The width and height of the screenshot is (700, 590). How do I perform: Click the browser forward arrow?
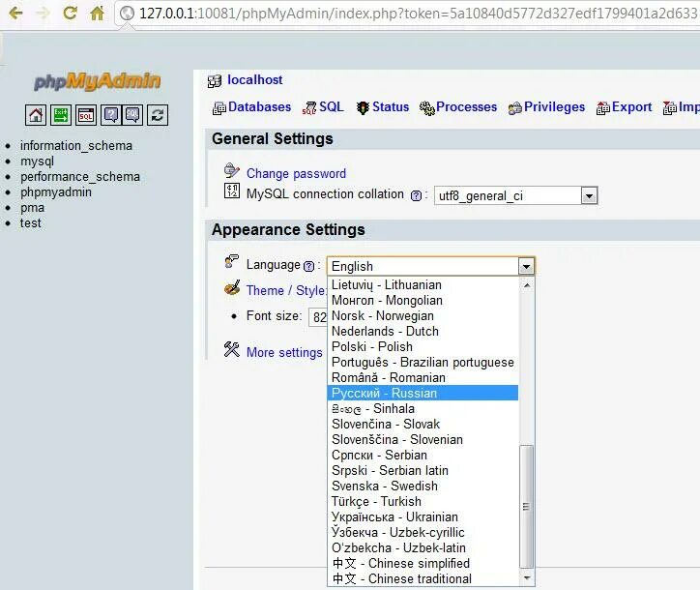pyautogui.click(x=43, y=13)
